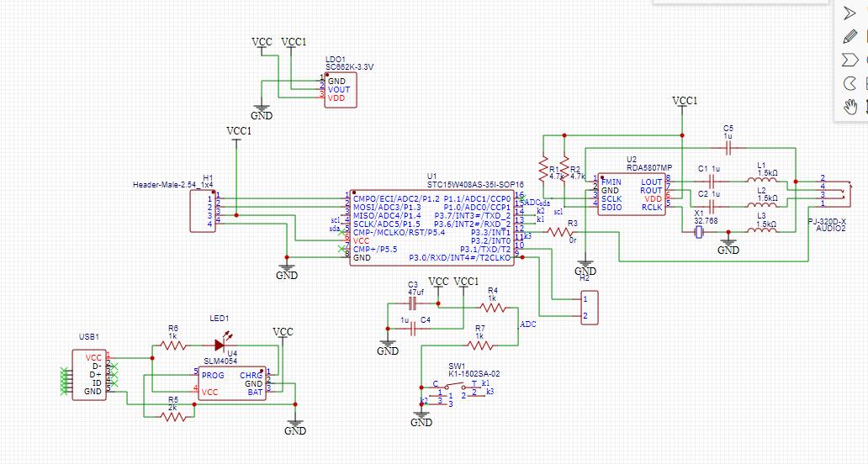Click the FMIN pin on U2
This screenshot has height=464, width=868.
tap(611, 182)
